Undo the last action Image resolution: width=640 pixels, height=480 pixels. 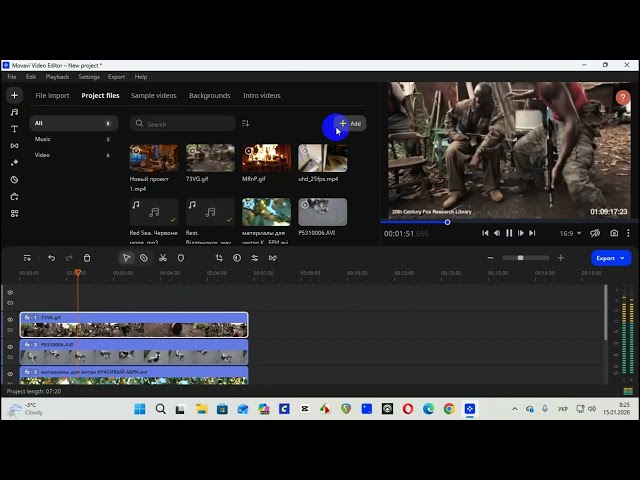click(51, 258)
